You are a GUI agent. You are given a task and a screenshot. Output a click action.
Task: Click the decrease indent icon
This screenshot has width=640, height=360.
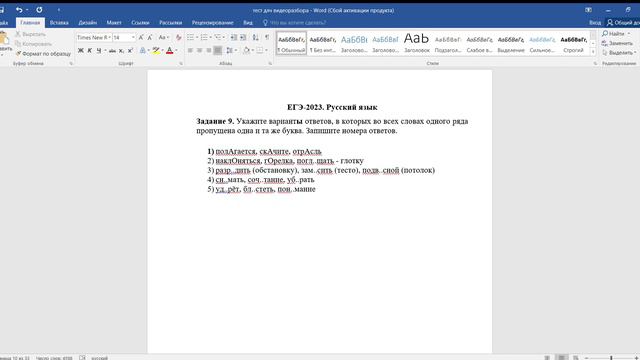tap(233, 38)
